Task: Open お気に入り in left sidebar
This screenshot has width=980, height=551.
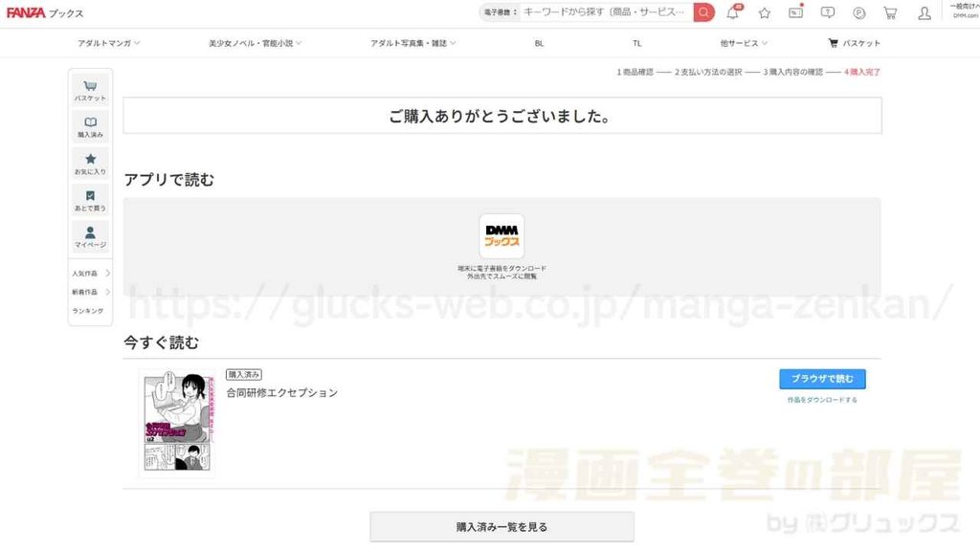Action: [x=90, y=164]
